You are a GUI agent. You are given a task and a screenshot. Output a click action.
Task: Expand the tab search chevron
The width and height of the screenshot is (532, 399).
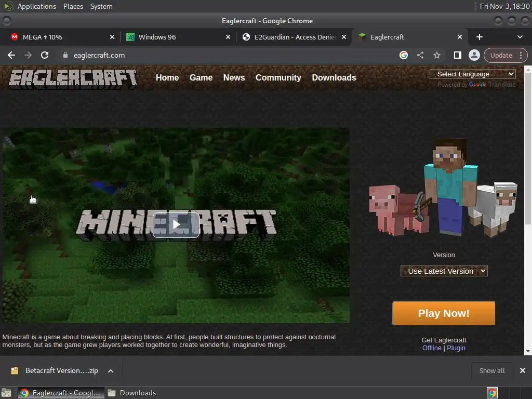click(x=520, y=37)
